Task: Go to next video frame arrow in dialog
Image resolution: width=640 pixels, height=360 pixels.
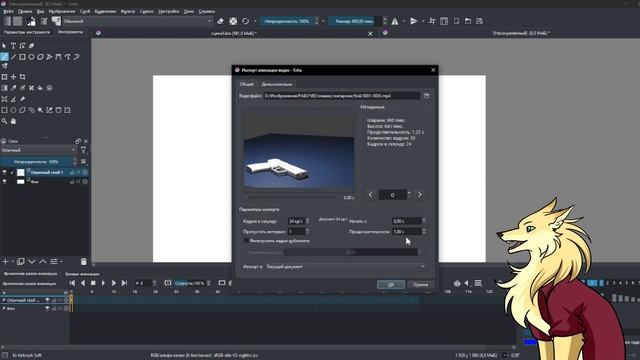Action: [x=420, y=195]
